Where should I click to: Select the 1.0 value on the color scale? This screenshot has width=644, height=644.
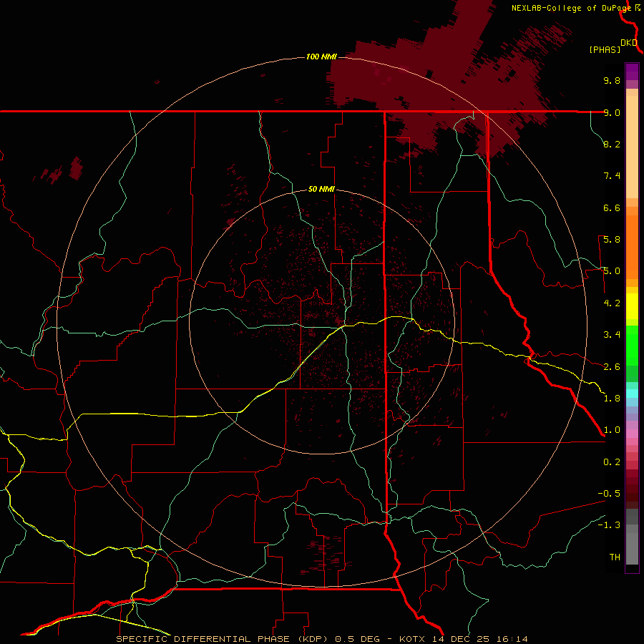click(x=612, y=430)
